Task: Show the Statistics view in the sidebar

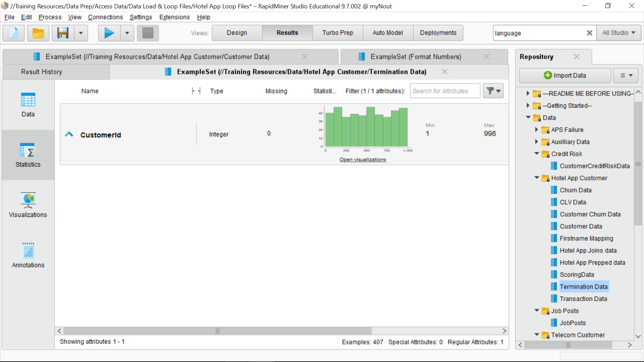Action: tap(28, 155)
